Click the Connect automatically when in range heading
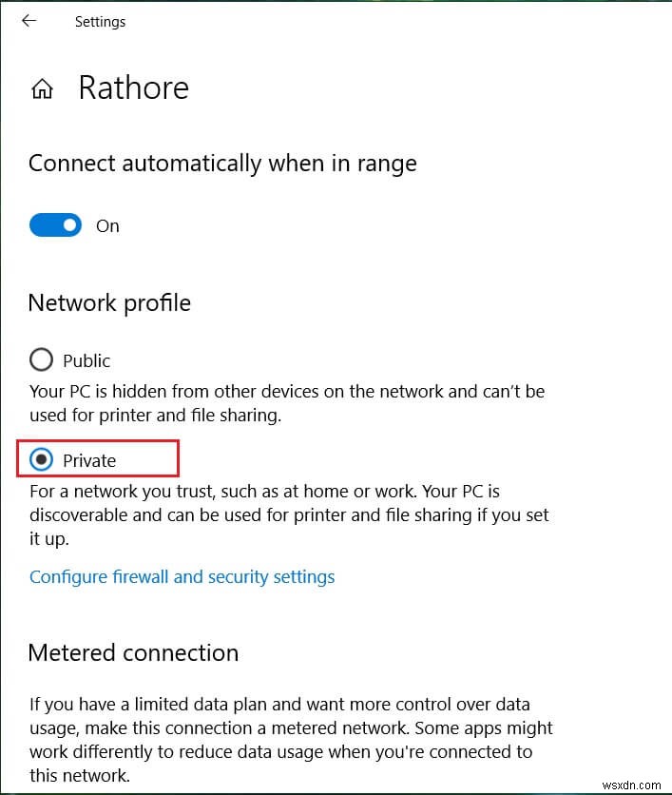The width and height of the screenshot is (672, 795). click(x=222, y=164)
